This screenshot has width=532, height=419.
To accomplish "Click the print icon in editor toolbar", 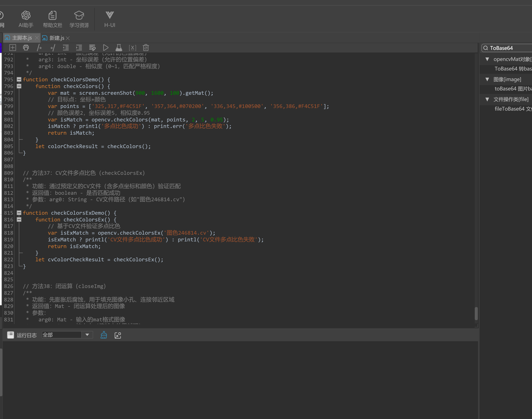I will (x=26, y=47).
